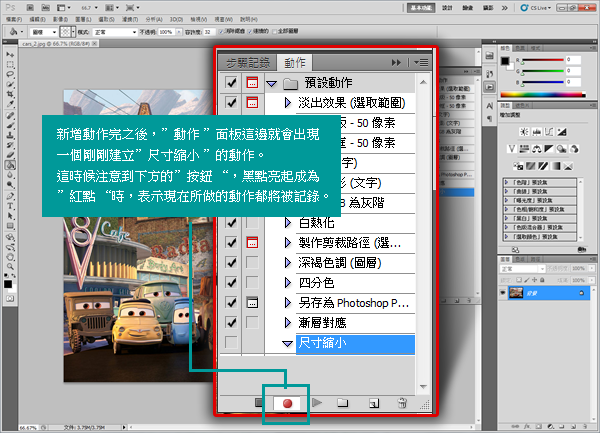The image size is (600, 433).
Task: Toggle the 淡出效果 action checkmark
Action: (x=231, y=103)
